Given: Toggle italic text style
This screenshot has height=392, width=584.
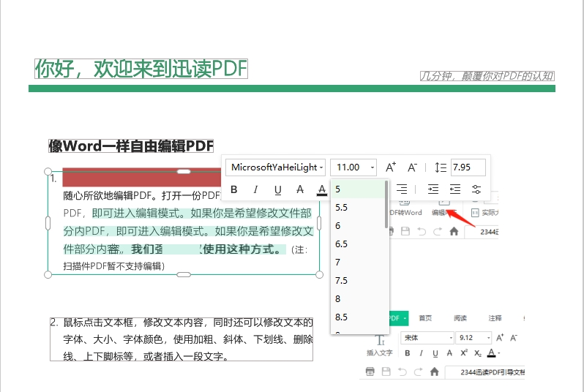Looking at the screenshot, I should tap(255, 190).
